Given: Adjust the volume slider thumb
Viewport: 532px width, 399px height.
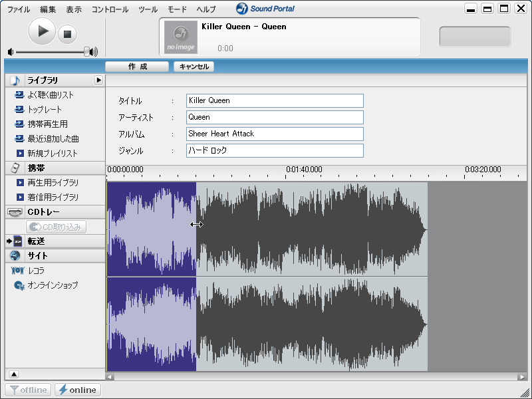Looking at the screenshot, I should 87,52.
